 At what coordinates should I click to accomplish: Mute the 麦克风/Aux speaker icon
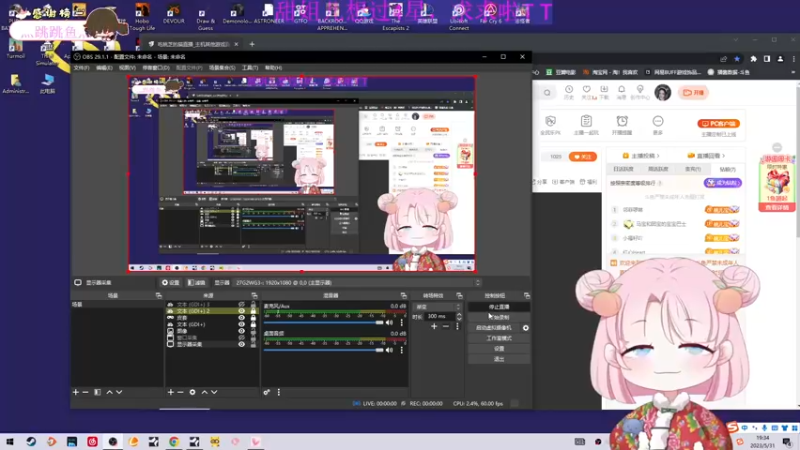(x=390, y=322)
